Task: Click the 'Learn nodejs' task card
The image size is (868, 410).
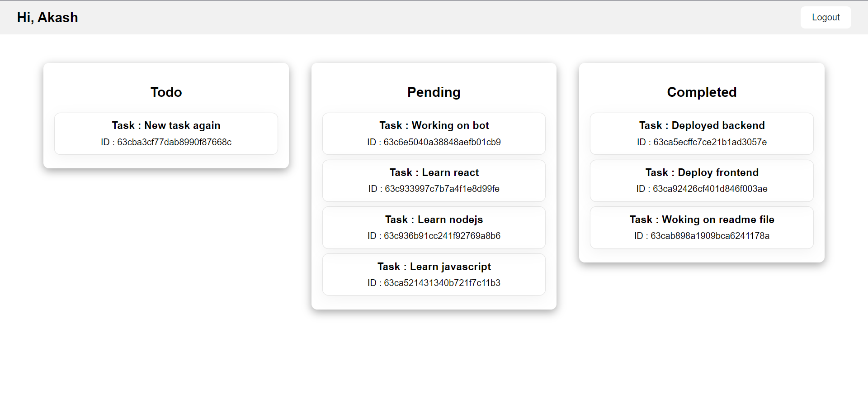Action: 434,228
